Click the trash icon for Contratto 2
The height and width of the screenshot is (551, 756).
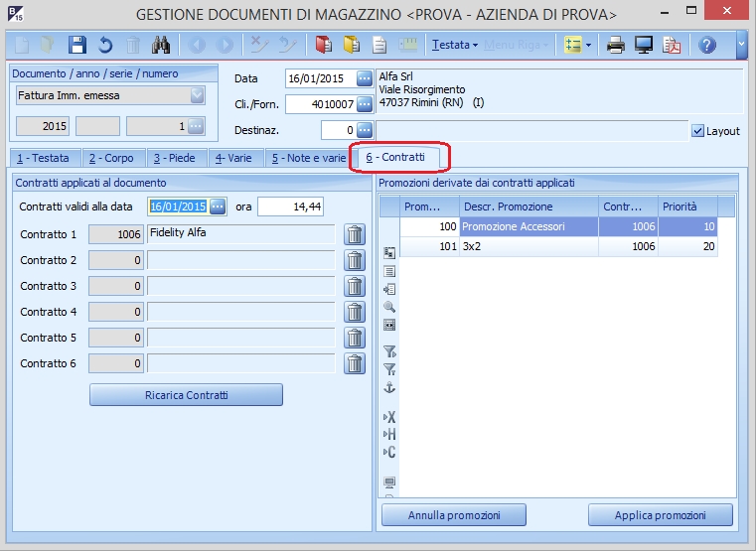click(355, 260)
